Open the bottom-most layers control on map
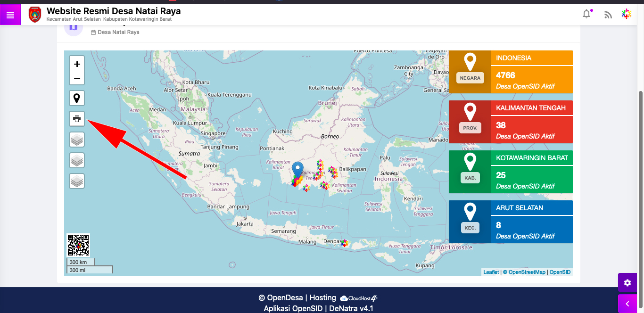Image resolution: width=644 pixels, height=313 pixels. click(x=77, y=181)
